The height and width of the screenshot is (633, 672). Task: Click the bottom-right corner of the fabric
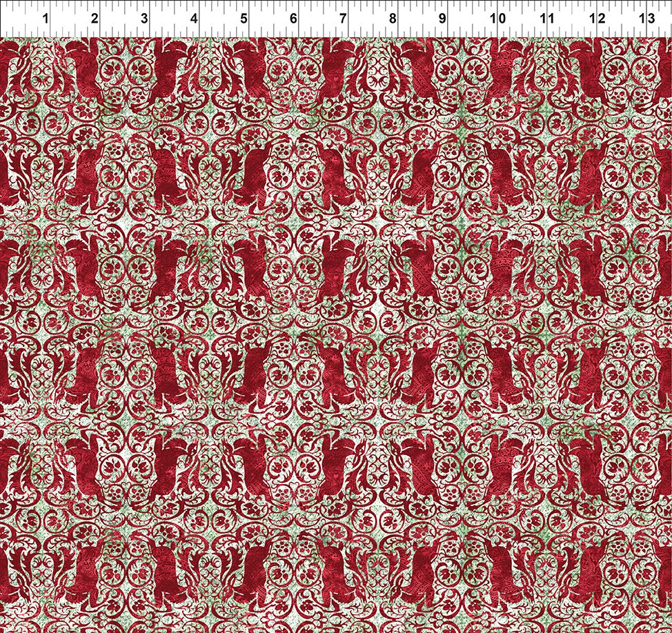point(666,627)
